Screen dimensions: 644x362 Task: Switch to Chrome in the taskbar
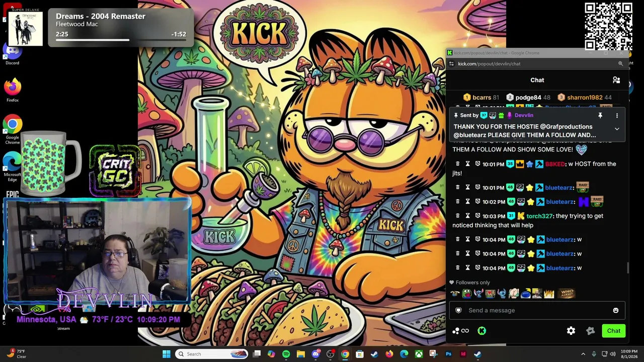(345, 354)
